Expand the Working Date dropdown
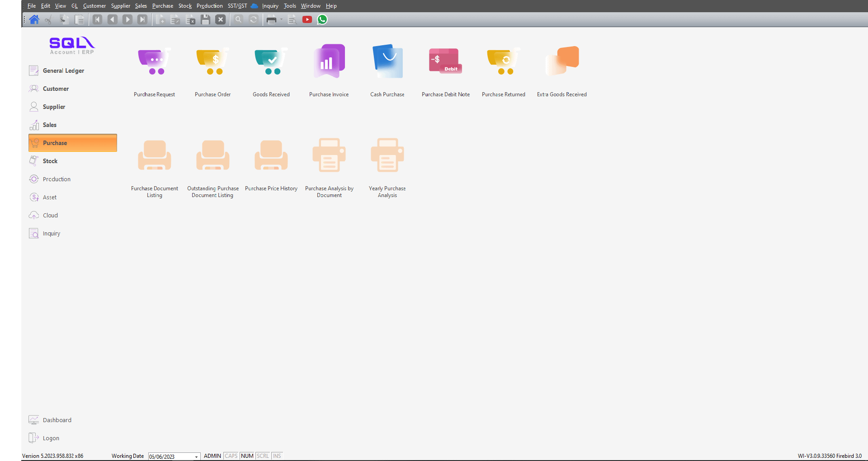The width and height of the screenshot is (868, 461). click(x=196, y=456)
